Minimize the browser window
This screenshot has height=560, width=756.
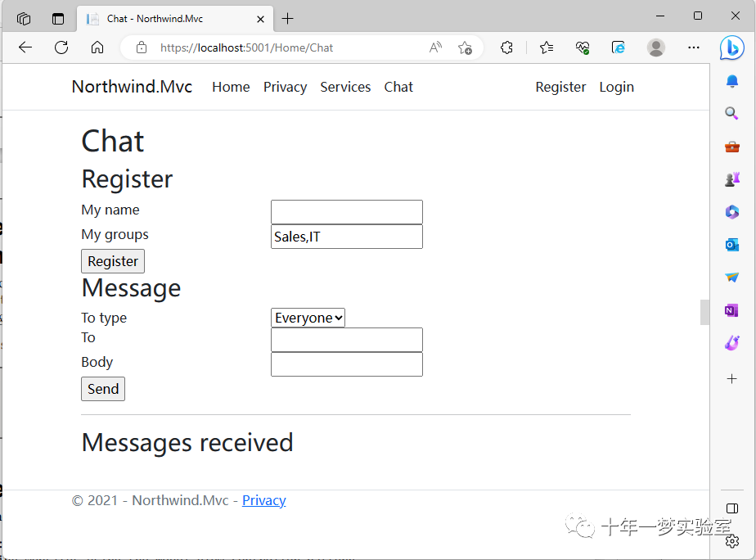[x=660, y=16]
